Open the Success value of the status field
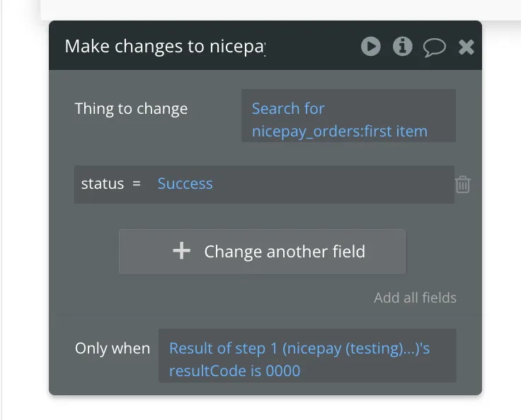The image size is (521, 420). pyautogui.click(x=185, y=184)
